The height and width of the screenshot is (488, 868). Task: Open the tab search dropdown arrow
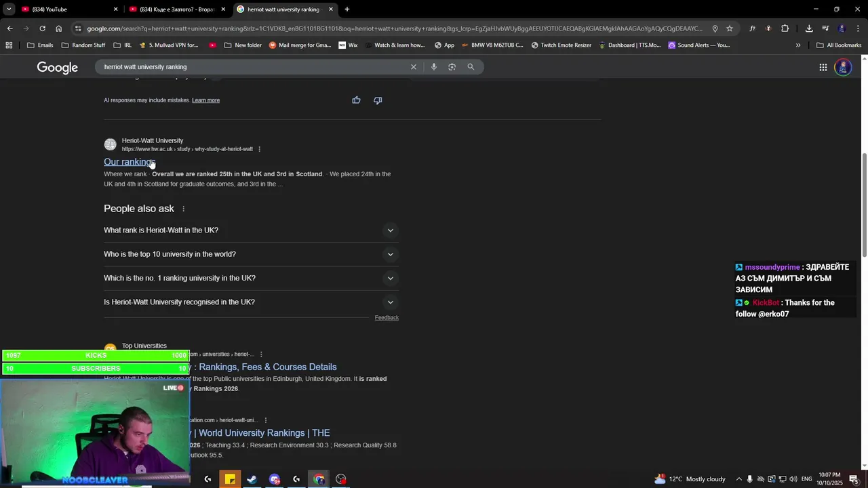9,9
